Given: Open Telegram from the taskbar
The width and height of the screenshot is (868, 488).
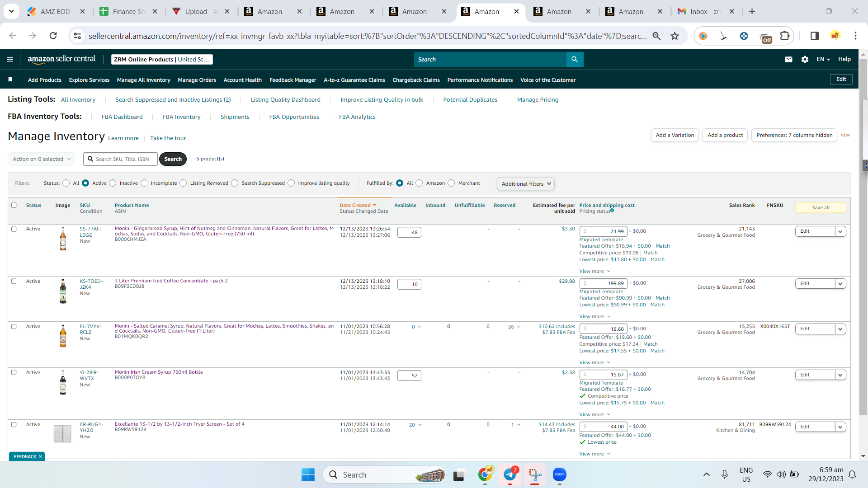Looking at the screenshot, I should coord(510,474).
